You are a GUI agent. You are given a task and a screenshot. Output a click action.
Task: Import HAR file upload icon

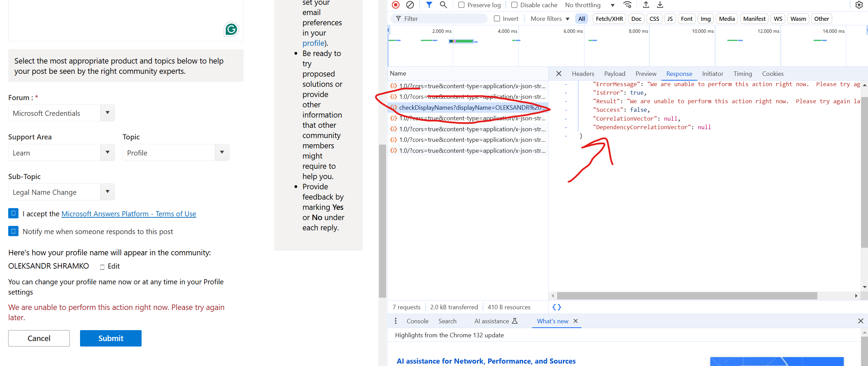646,5
